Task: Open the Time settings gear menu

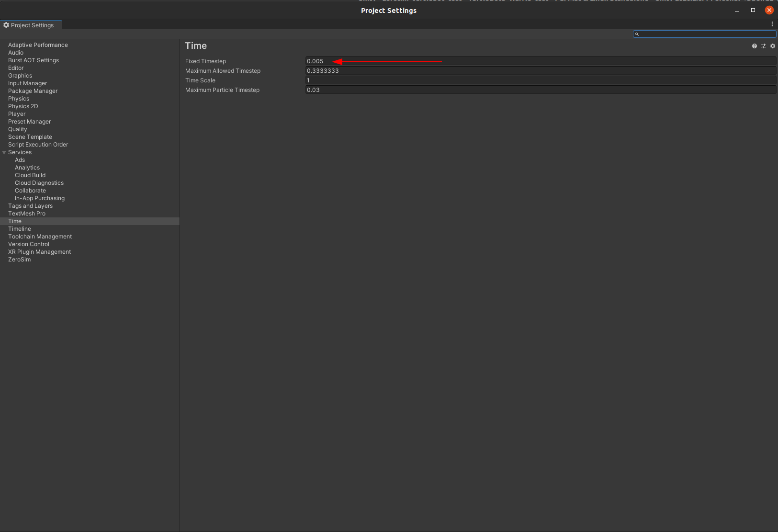Action: coord(772,46)
